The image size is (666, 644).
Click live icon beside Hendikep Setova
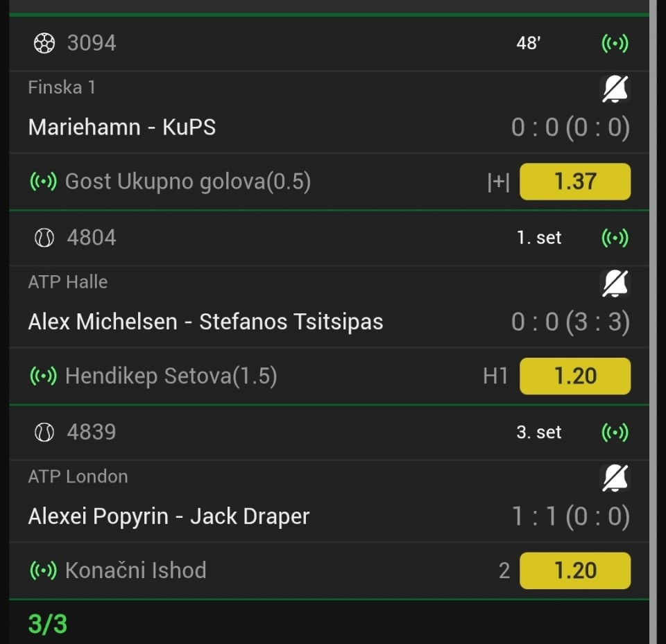point(43,376)
